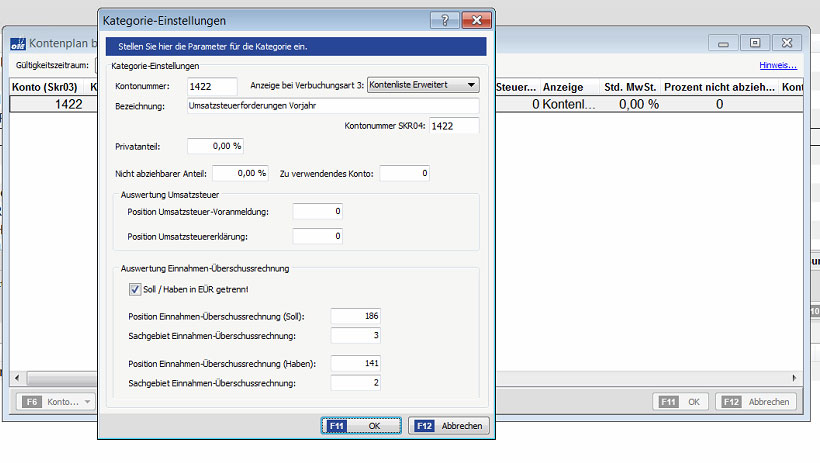Screen dimensions: 820x463
Task: Click the horizontal scrollbar right arrow
Action: tap(794, 378)
